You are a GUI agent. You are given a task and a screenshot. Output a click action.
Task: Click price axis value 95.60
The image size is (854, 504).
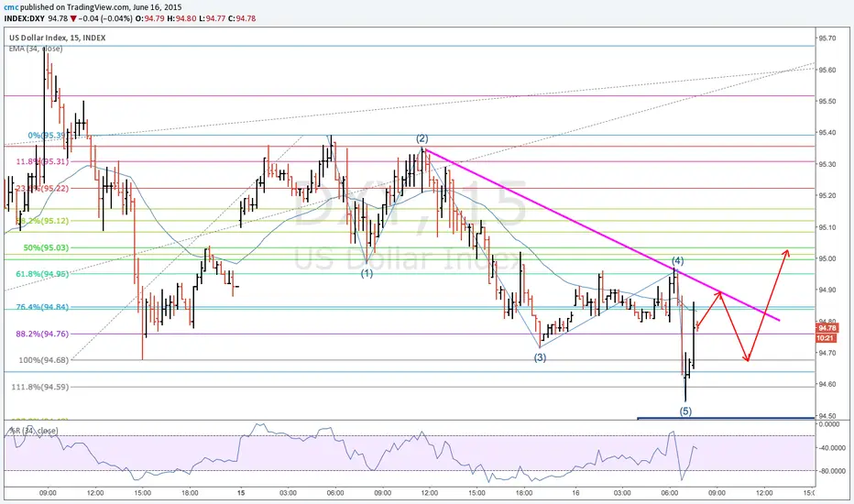827,70
